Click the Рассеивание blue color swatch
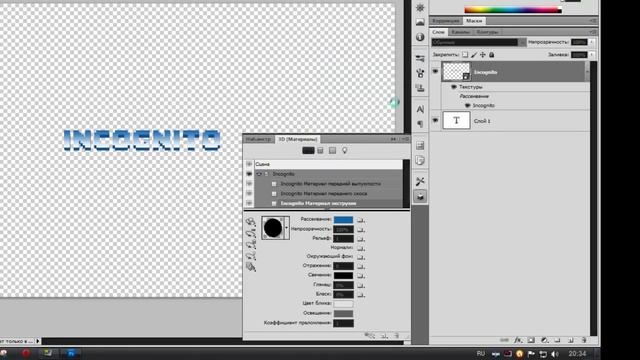 pos(343,220)
